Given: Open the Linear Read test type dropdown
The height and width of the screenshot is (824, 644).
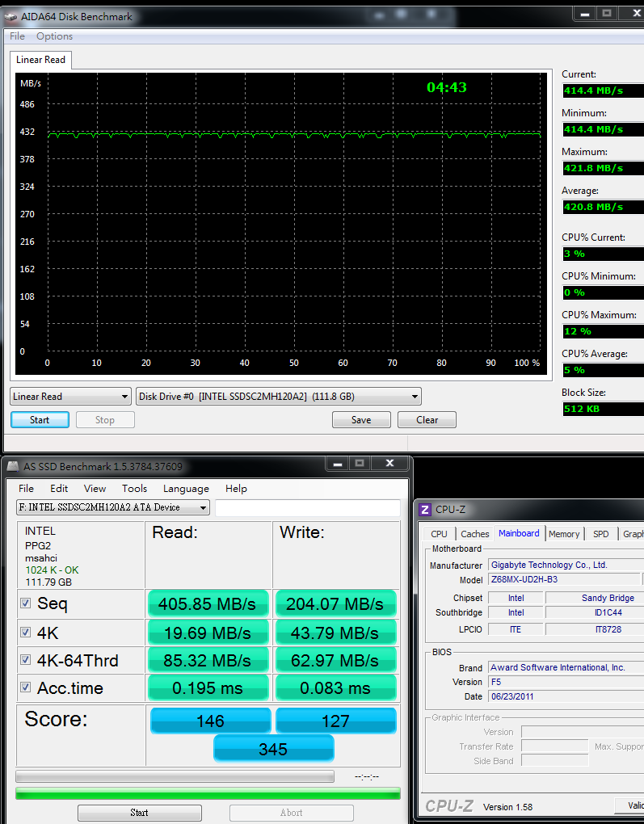Looking at the screenshot, I should pyautogui.click(x=70, y=396).
